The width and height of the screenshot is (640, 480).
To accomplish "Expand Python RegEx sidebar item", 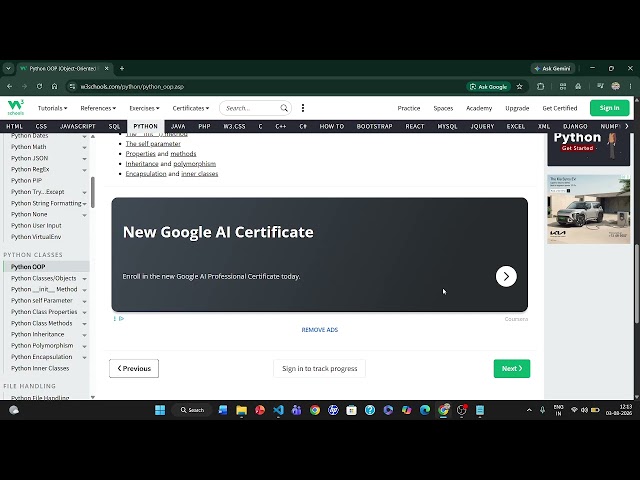I will [84, 169].
